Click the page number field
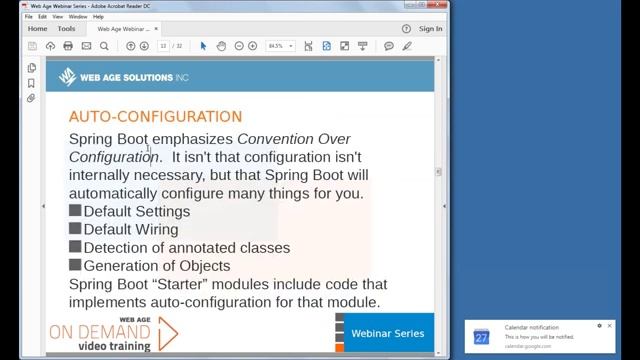 click(x=163, y=46)
